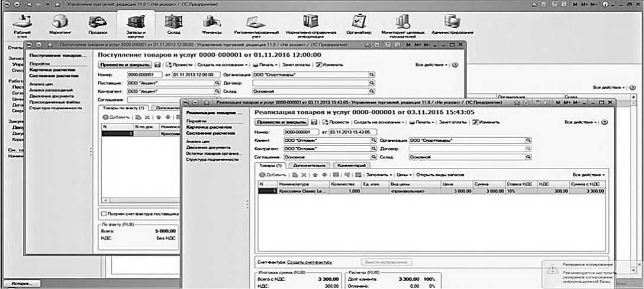This screenshot has height=289, width=644.
Task: Open the Печать dropdown in Поступление window
Action: pos(265,65)
